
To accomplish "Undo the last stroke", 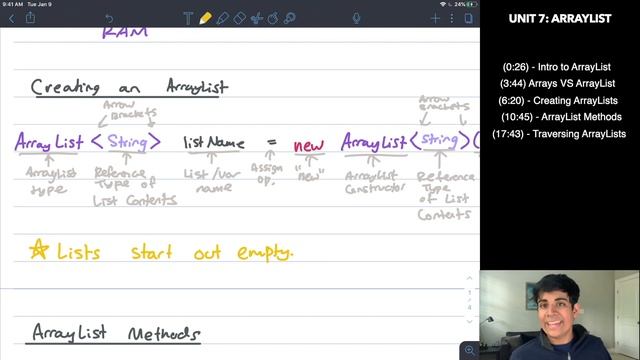I will click(x=109, y=19).
